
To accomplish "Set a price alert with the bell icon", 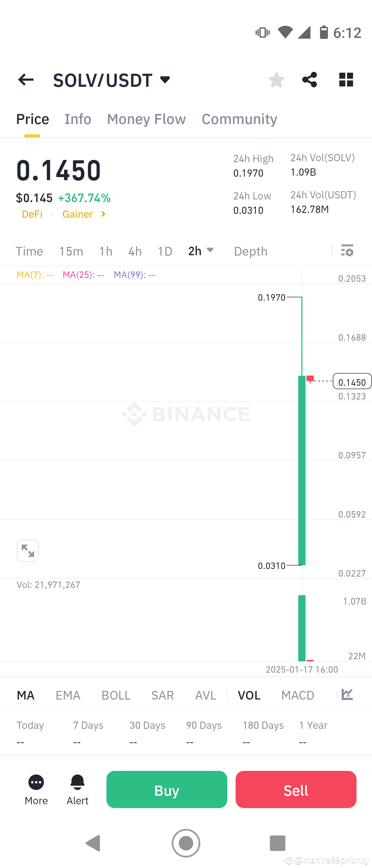I will point(77,782).
